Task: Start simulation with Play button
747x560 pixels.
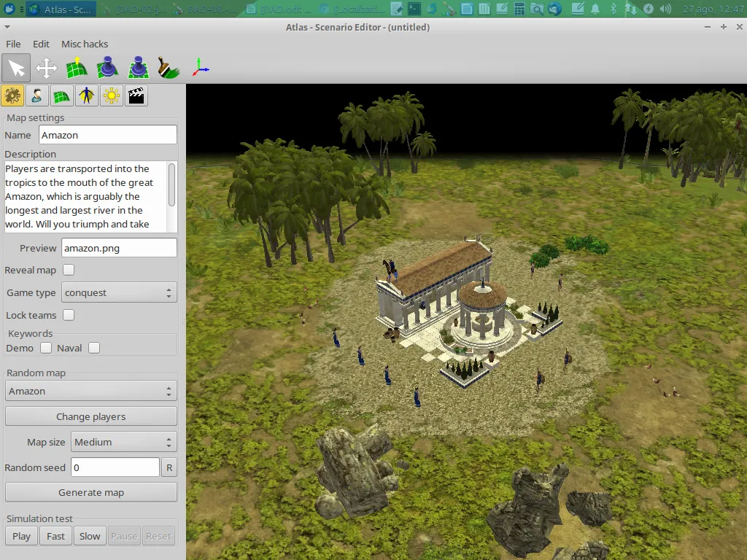Action: tap(21, 536)
